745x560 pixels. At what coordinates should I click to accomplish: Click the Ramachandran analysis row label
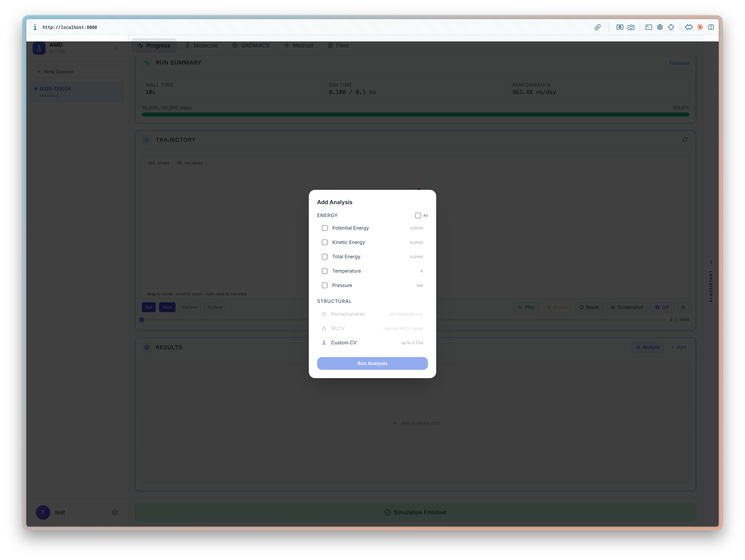pyautogui.click(x=348, y=314)
